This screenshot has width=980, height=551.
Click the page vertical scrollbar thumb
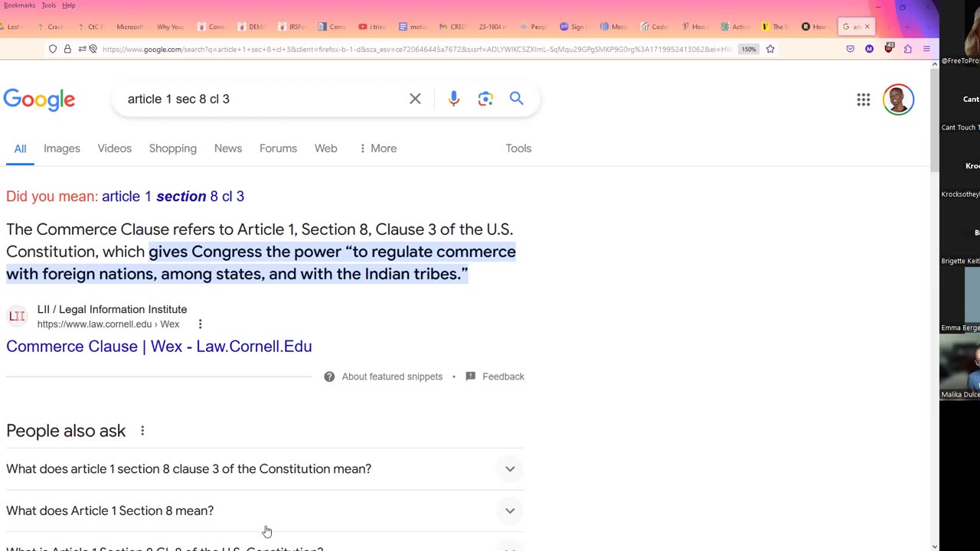point(934,120)
